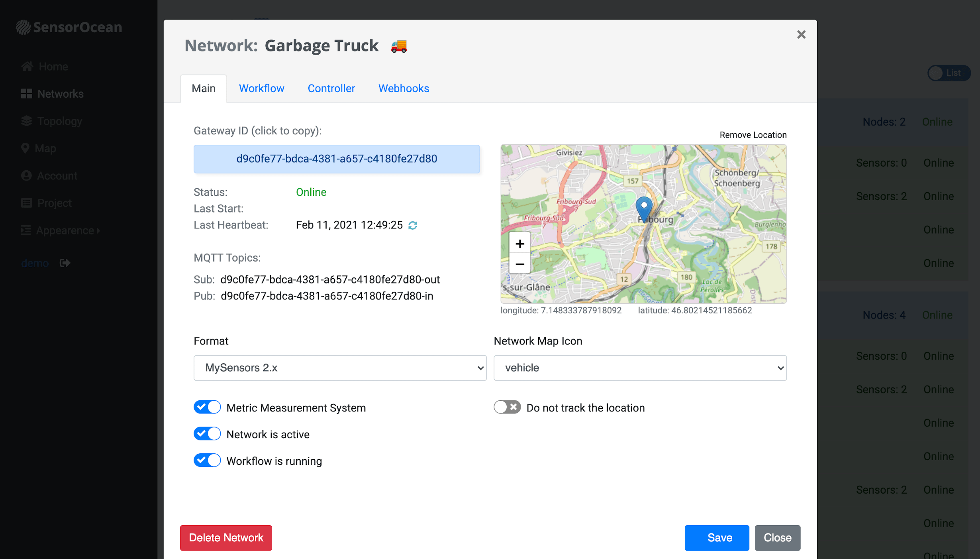Viewport: 980px width, 559px height.
Task: Copy the Gateway ID by clicking it
Action: 337,159
